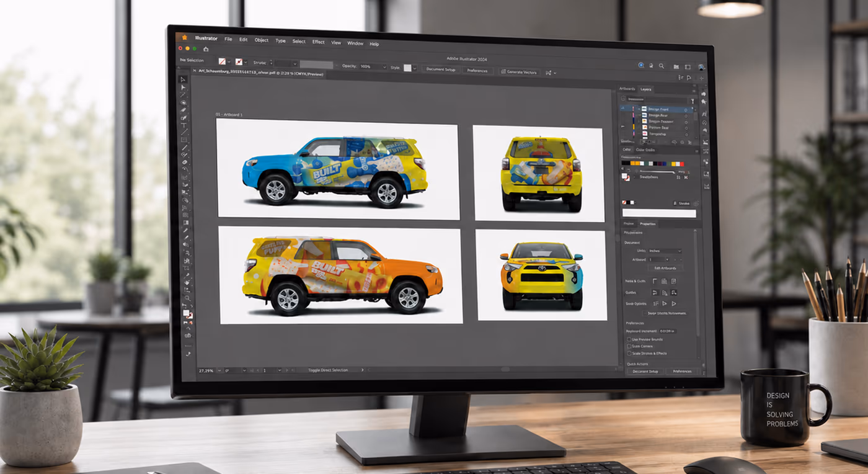
Task: Enable Use Preview Bounds checkbox
Action: pos(629,339)
